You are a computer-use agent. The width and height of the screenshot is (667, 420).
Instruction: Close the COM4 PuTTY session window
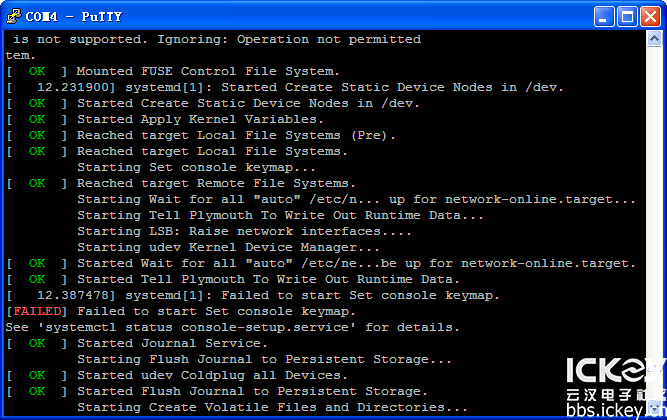point(650,17)
